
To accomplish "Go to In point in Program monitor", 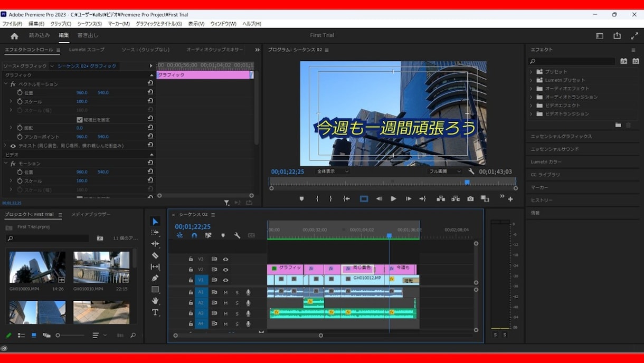I will [x=347, y=199].
